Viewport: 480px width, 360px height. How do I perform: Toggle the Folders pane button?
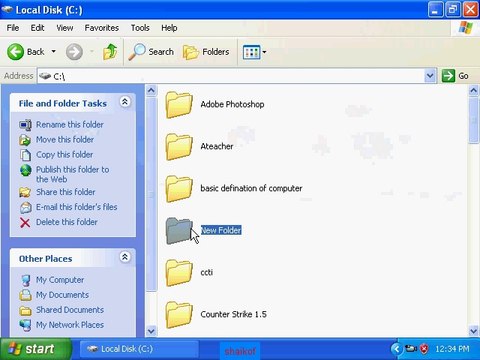click(x=206, y=52)
